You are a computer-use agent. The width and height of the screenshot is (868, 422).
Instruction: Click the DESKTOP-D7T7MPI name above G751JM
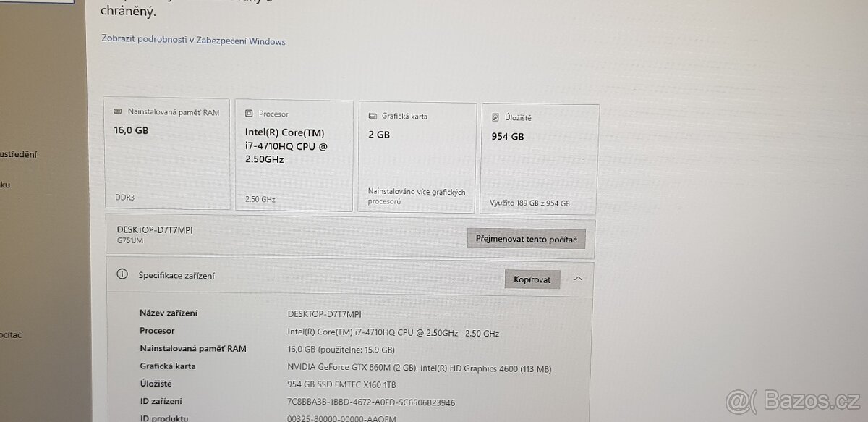[155, 229]
